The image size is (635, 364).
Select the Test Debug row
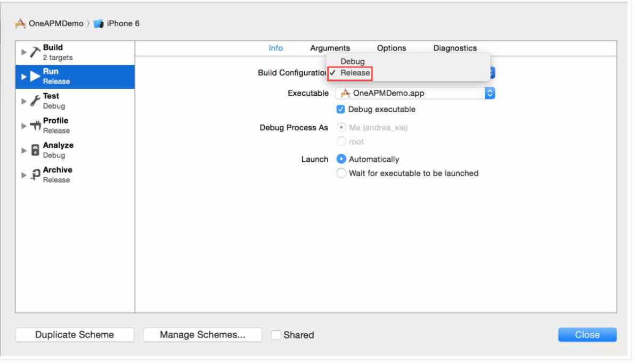75,101
